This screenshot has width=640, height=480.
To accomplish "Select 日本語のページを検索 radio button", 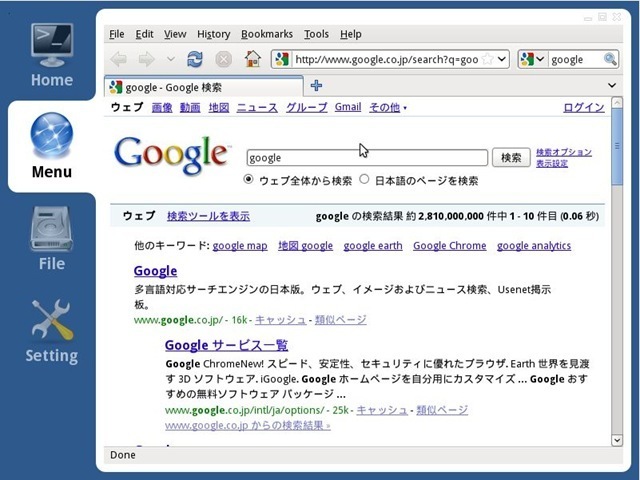I will [x=364, y=179].
